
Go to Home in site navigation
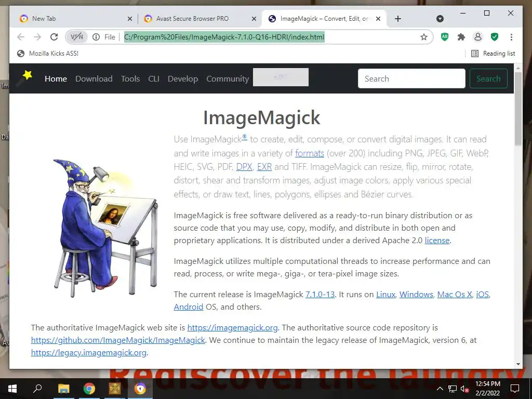[x=56, y=79]
